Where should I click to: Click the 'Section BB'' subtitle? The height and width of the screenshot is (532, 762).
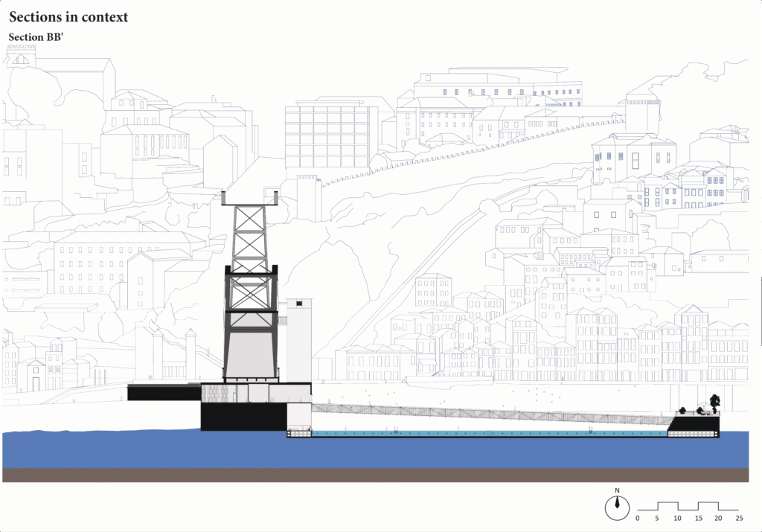(x=36, y=37)
